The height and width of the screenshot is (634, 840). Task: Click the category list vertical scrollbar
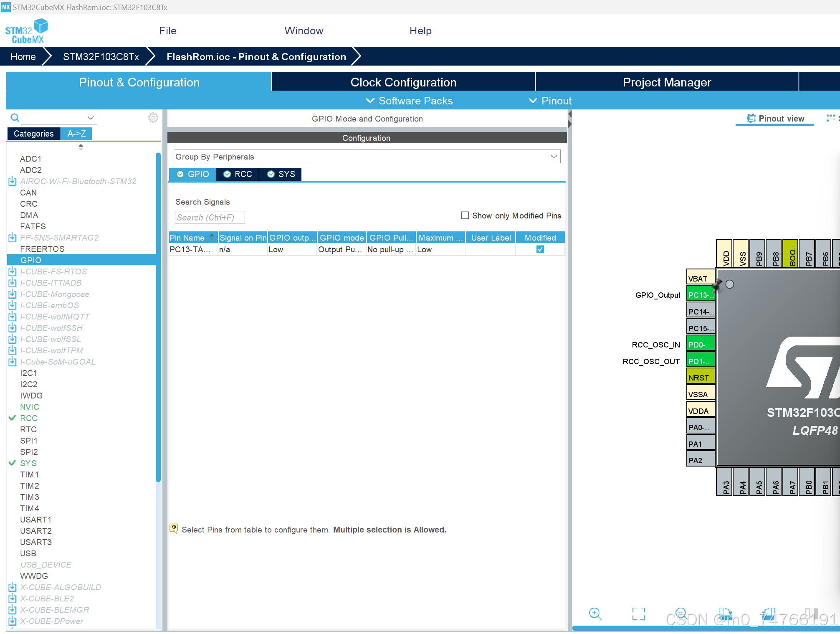158,317
